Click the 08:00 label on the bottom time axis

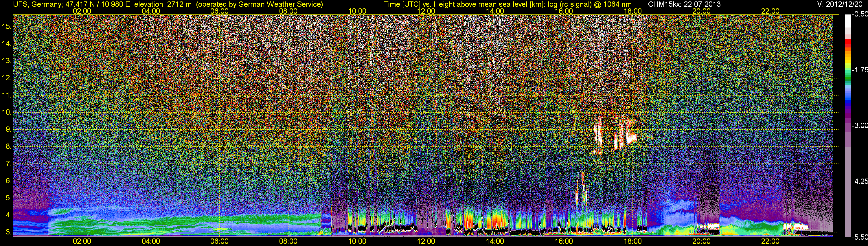coord(288,241)
